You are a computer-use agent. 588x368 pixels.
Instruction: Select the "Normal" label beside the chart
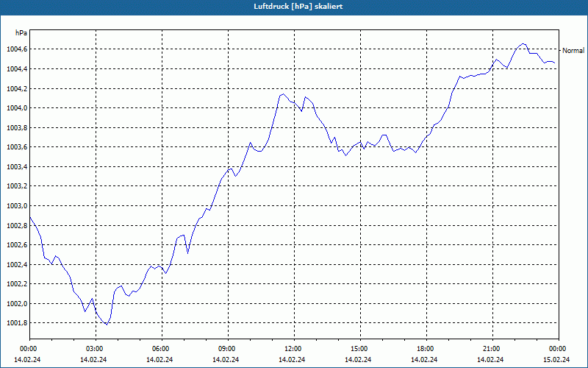point(573,50)
